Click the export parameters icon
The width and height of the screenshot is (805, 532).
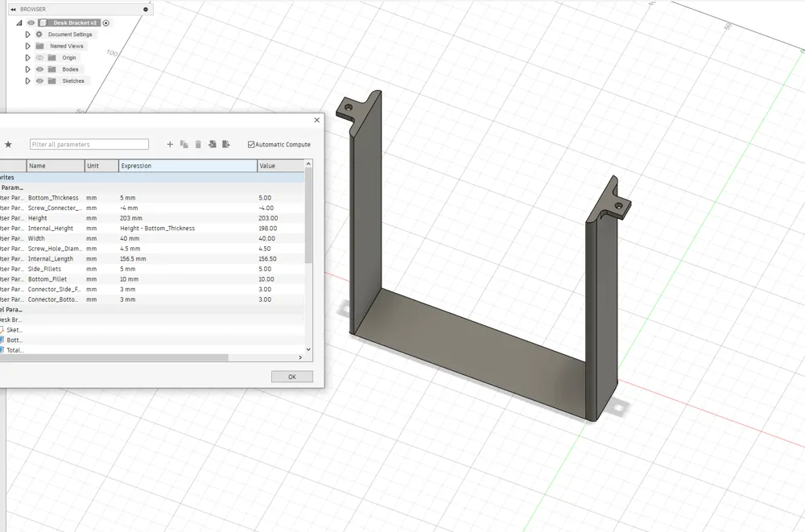pyautogui.click(x=226, y=144)
